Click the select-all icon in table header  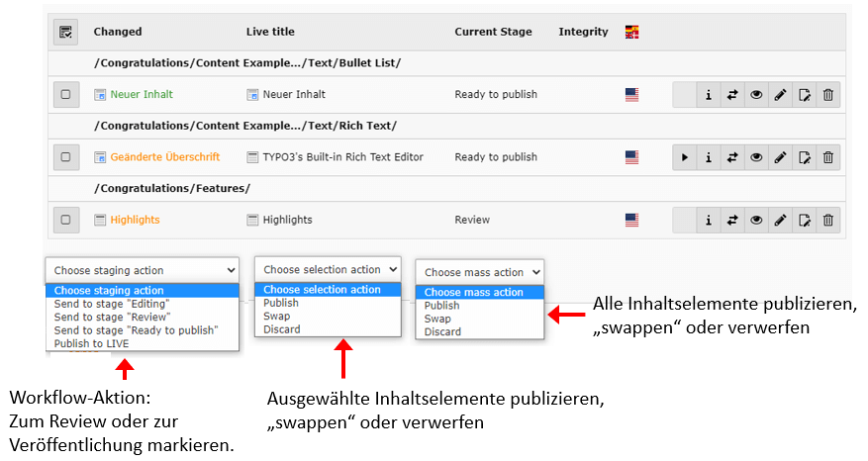[x=65, y=32]
